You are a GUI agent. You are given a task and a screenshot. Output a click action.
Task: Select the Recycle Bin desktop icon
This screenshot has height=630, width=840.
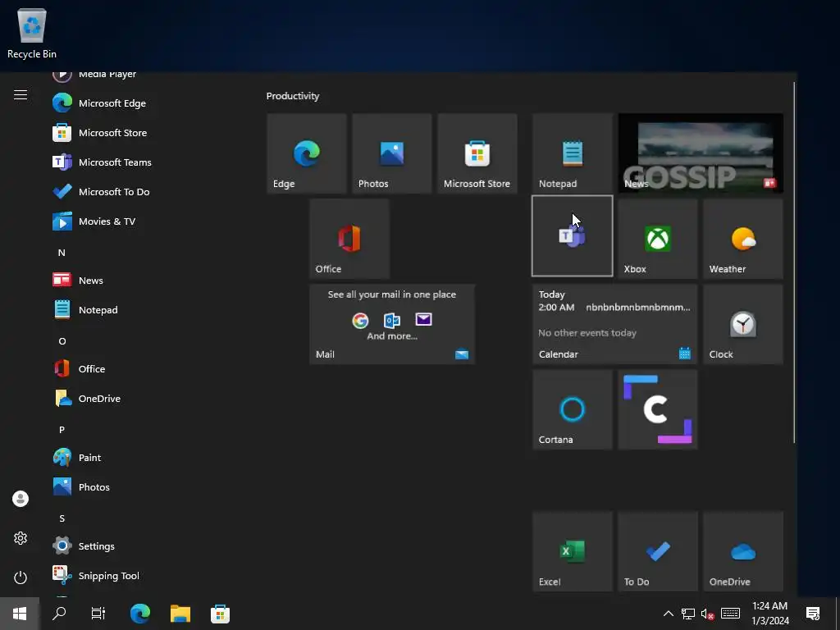tap(32, 34)
